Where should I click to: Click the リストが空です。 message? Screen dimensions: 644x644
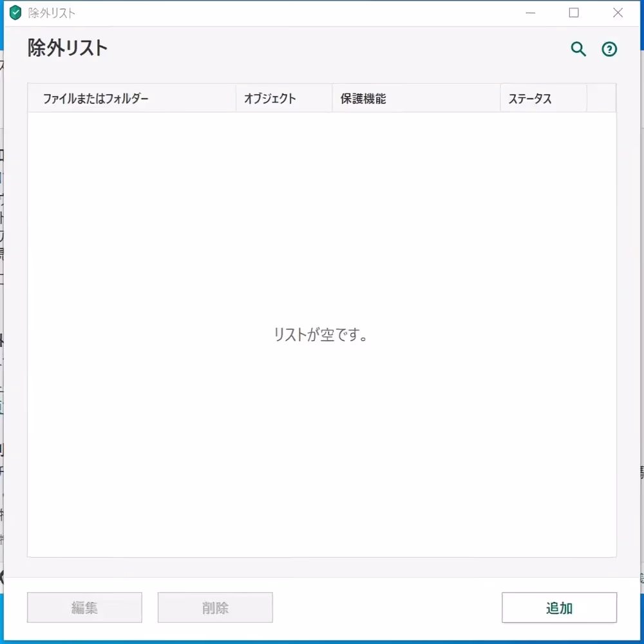pos(321,335)
